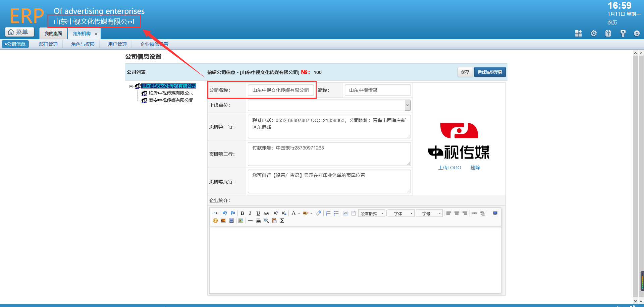Viewport: 644px width, 307px height.
Task: Open the 用户管理 submenu
Action: (117, 44)
